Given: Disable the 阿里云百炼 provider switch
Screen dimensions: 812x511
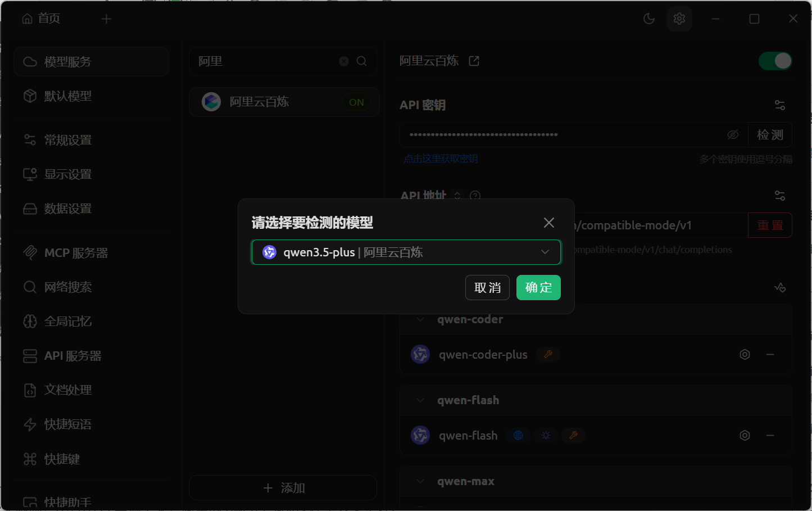Looking at the screenshot, I should (775, 60).
